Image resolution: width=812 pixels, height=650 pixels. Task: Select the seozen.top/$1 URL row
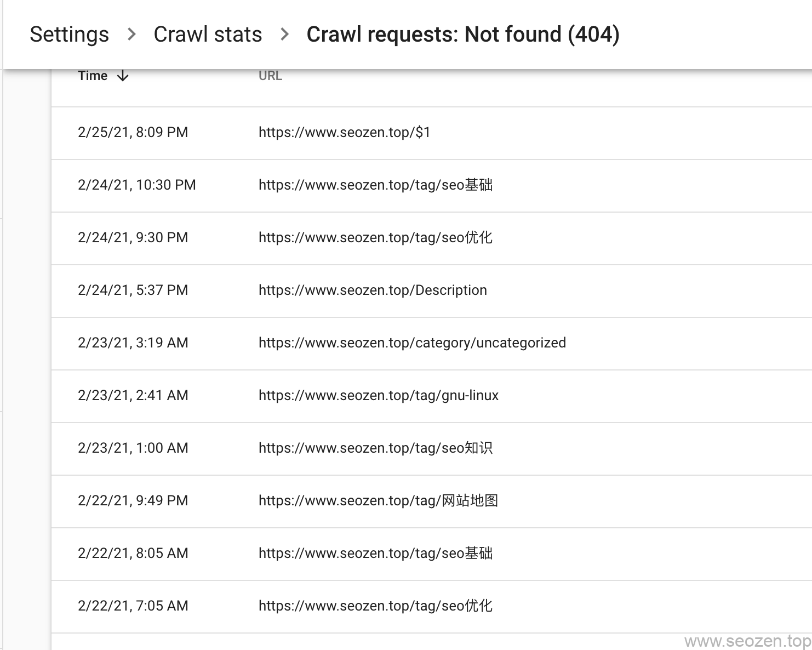(x=344, y=133)
